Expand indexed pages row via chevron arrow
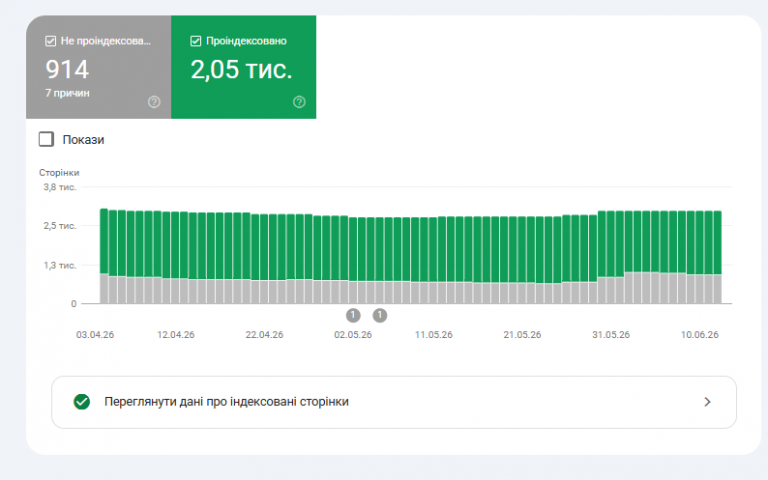The height and width of the screenshot is (480, 768). click(707, 402)
